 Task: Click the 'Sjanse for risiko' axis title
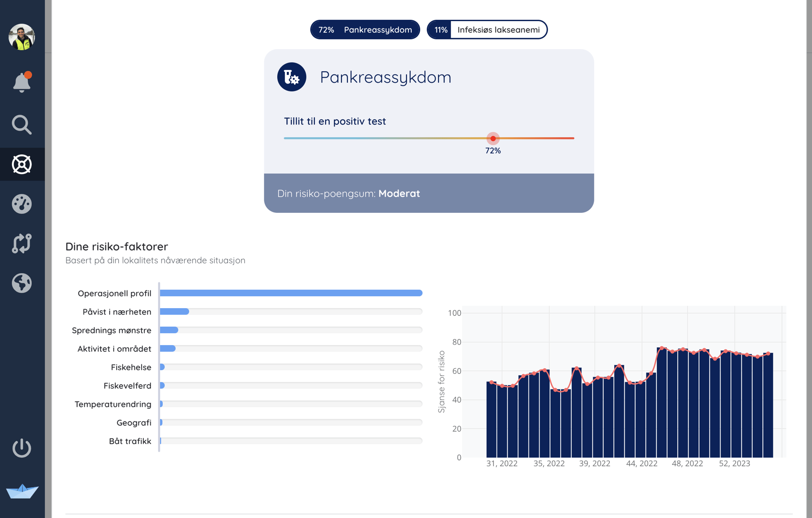(x=441, y=382)
